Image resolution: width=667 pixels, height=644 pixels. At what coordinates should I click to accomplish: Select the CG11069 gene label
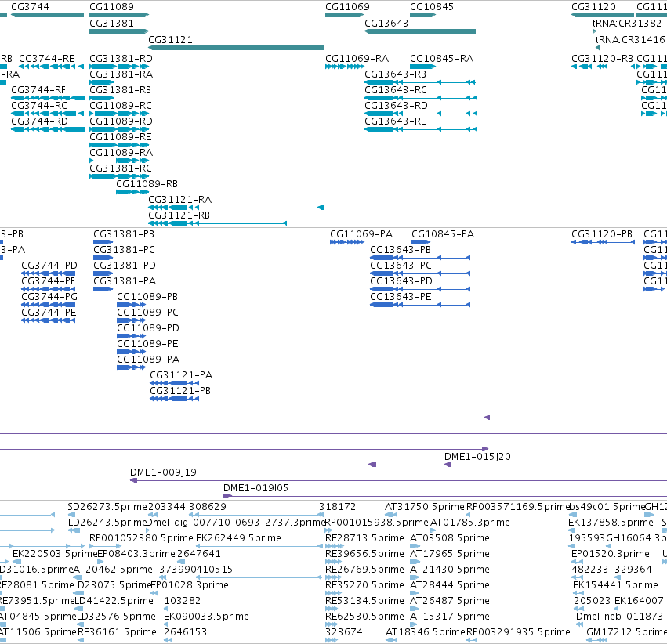pos(347,7)
